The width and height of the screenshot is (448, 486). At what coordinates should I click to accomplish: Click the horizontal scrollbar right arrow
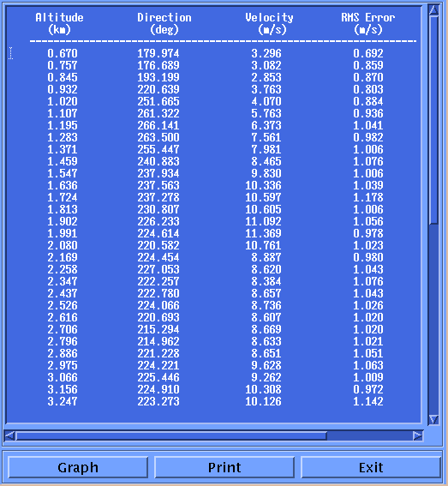[418, 435]
